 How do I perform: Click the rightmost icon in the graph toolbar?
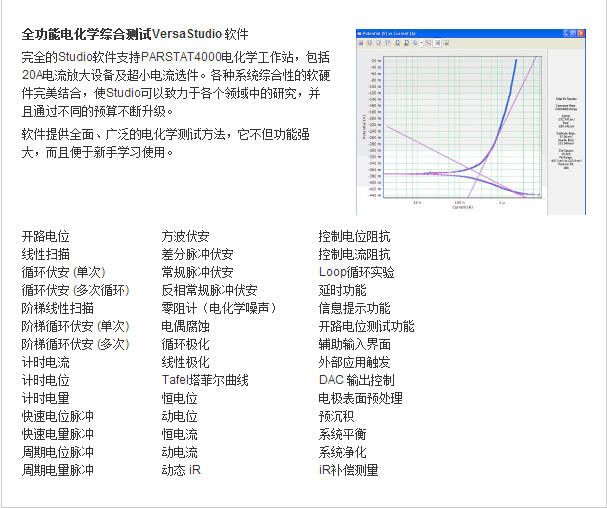click(x=446, y=43)
